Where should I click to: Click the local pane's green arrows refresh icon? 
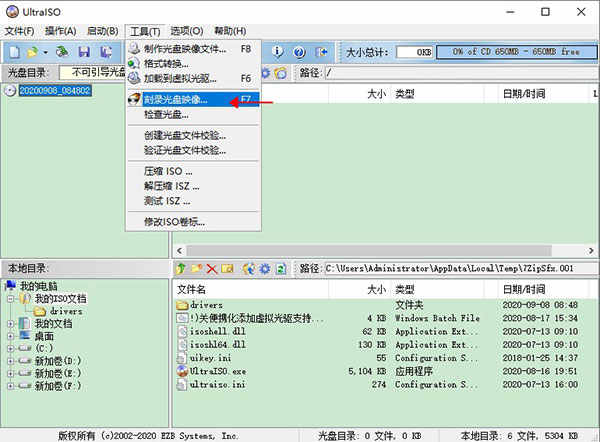(281, 269)
